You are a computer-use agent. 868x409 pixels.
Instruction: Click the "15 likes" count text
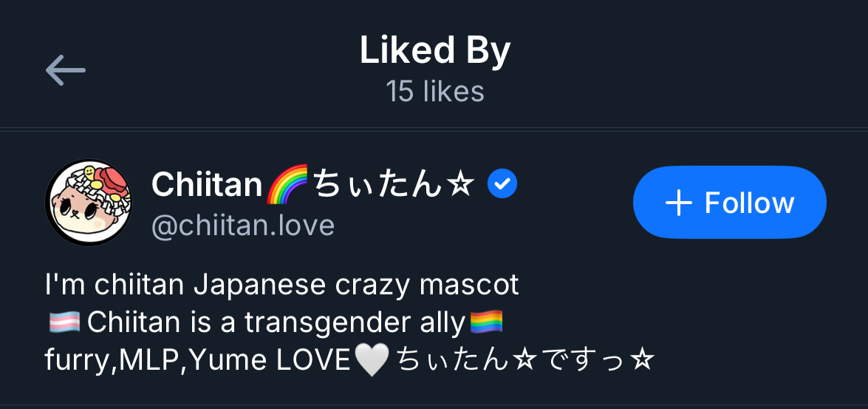tap(434, 92)
